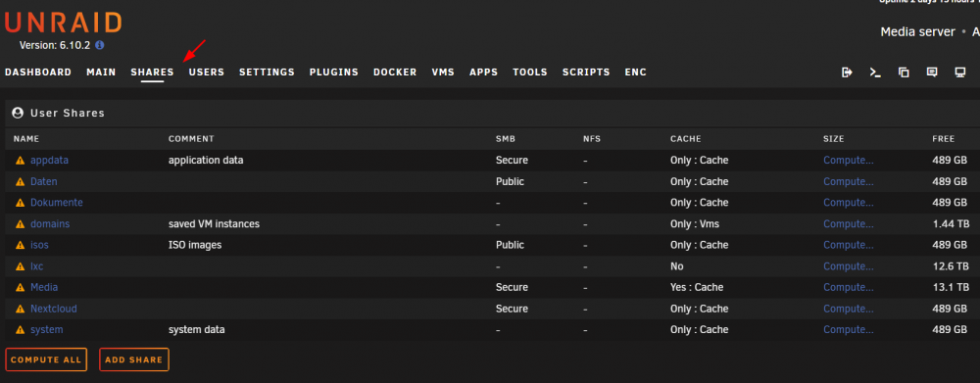Image resolution: width=980 pixels, height=383 pixels.
Task: Click the warning icon next to domains
Action: click(20, 224)
